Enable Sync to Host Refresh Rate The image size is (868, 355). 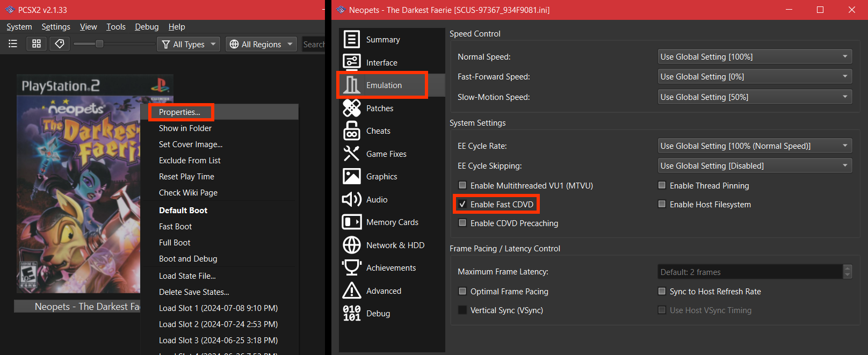(x=662, y=291)
